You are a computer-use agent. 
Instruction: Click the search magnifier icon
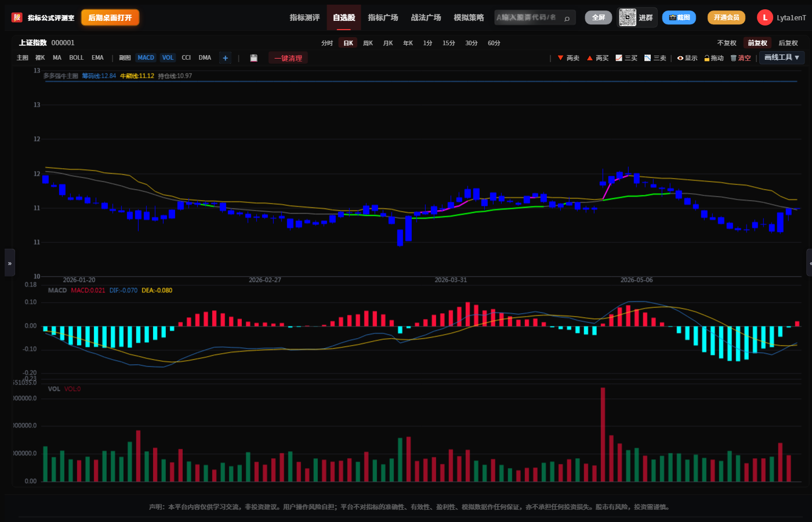[x=567, y=18]
